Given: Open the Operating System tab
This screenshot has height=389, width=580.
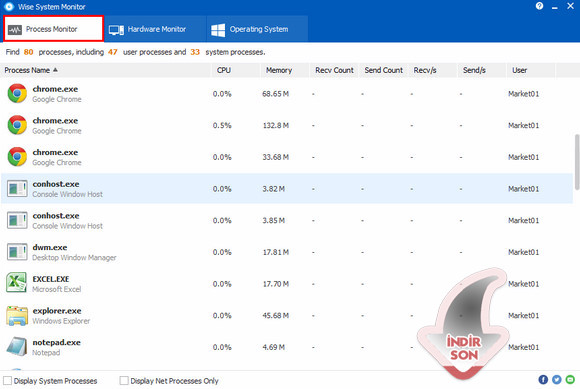Looking at the screenshot, I should coord(257,29).
